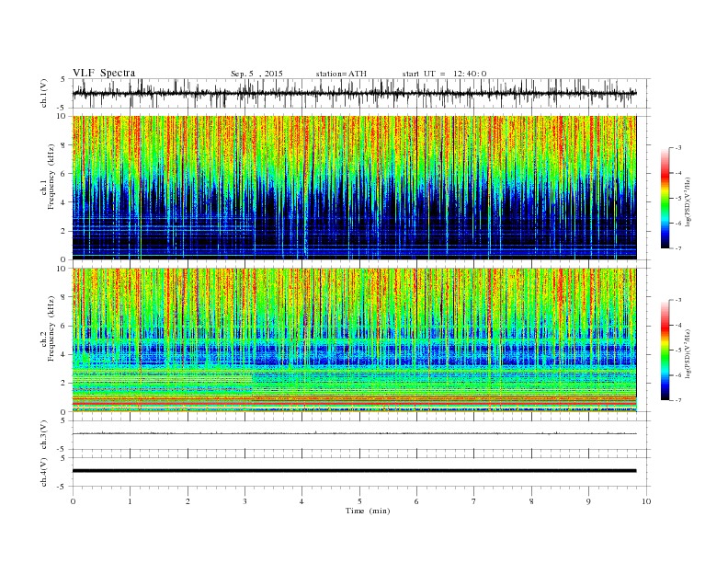
Task: Click the ch.2 spectrogram "6" kHz tick label
Action: [64, 326]
